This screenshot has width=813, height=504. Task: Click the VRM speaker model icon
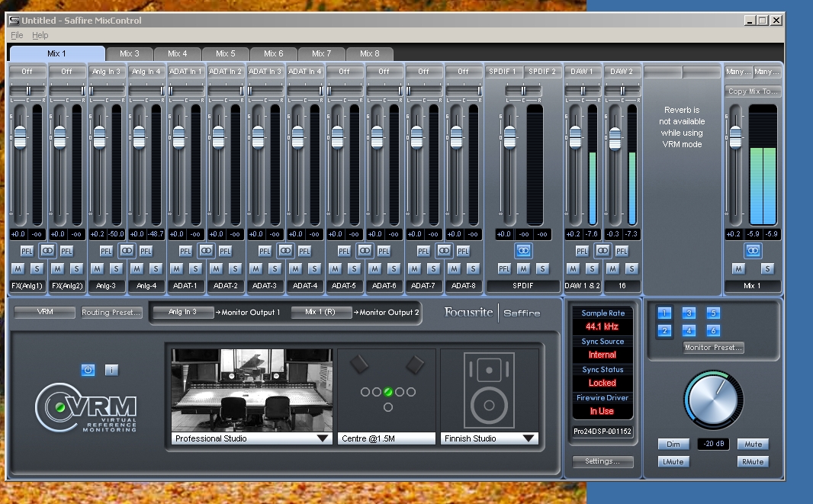pyautogui.click(x=489, y=390)
